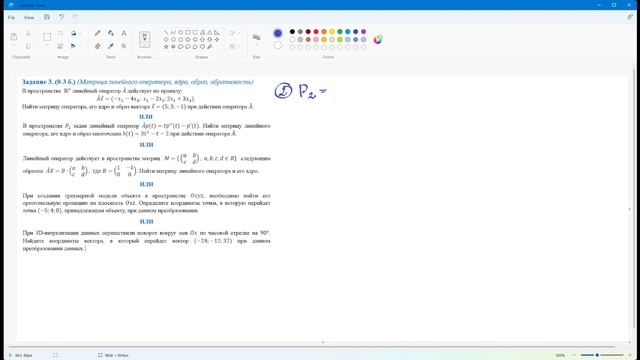
Task: Undo the last action
Action: point(61,17)
